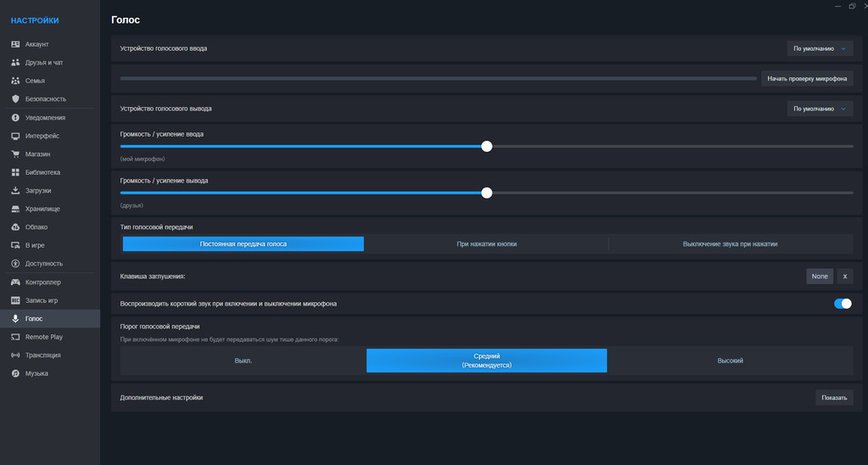
Task: Click the Интерфейс monitor icon
Action: (x=15, y=136)
